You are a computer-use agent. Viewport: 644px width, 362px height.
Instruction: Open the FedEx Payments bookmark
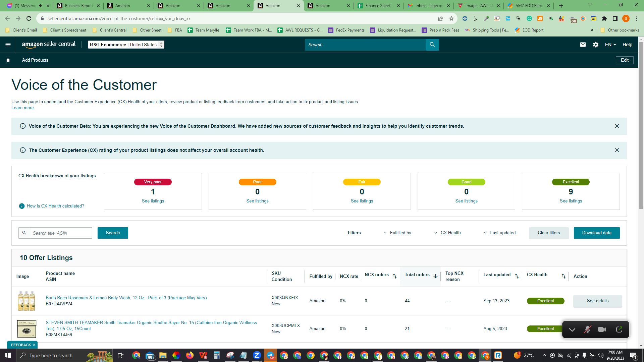(x=346, y=30)
